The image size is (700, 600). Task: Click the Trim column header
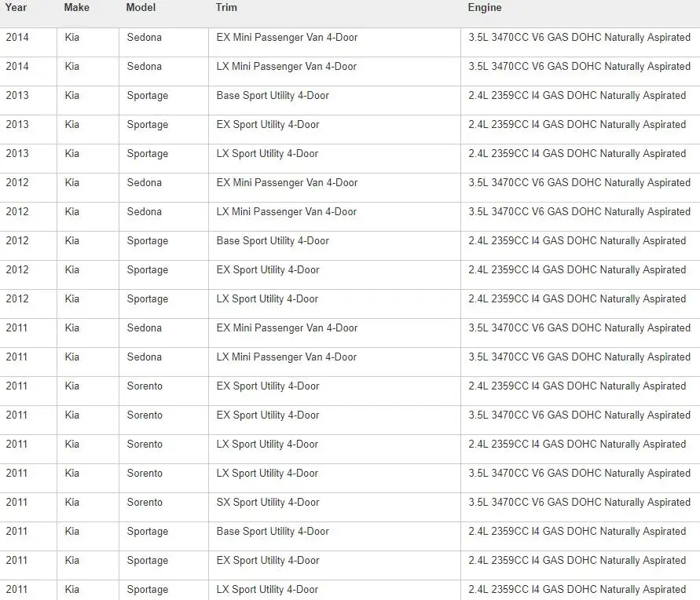point(226,8)
